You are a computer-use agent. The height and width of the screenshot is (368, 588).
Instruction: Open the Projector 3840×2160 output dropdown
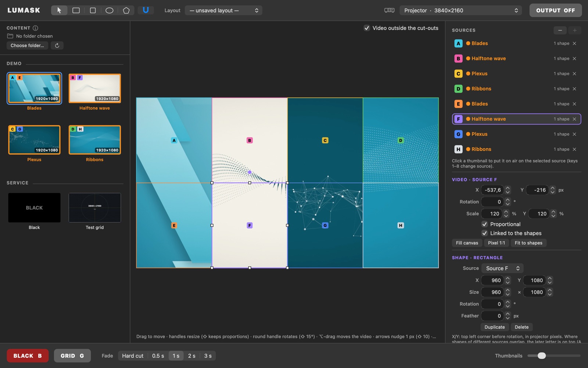pos(461,10)
